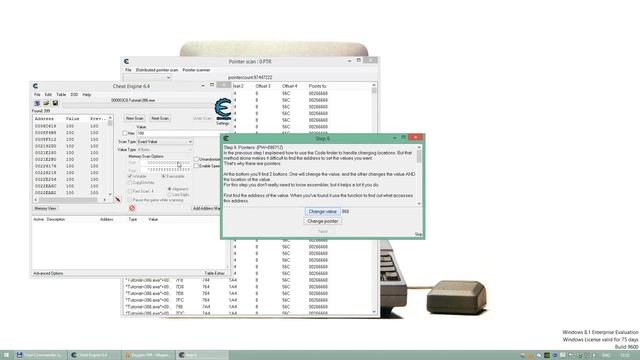This screenshot has width=640, height=360.
Task: Click the Cheat Engine 6.4 title bar icon
Action: click(36, 86)
